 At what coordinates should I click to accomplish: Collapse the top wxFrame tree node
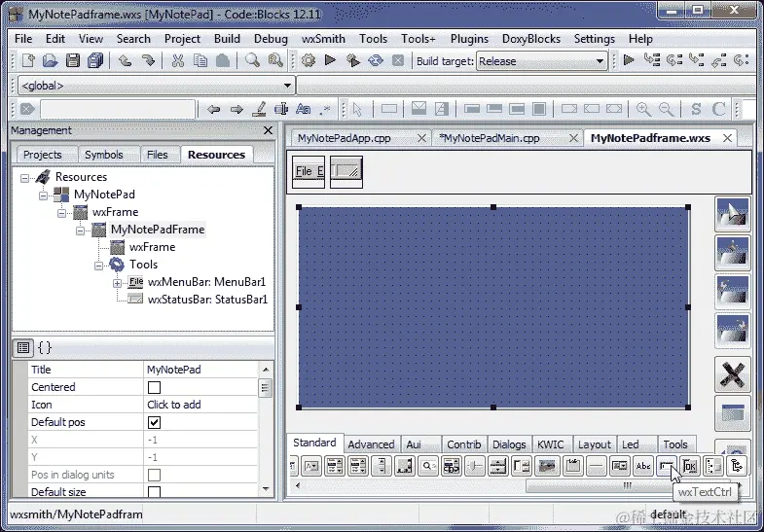pyautogui.click(x=61, y=213)
